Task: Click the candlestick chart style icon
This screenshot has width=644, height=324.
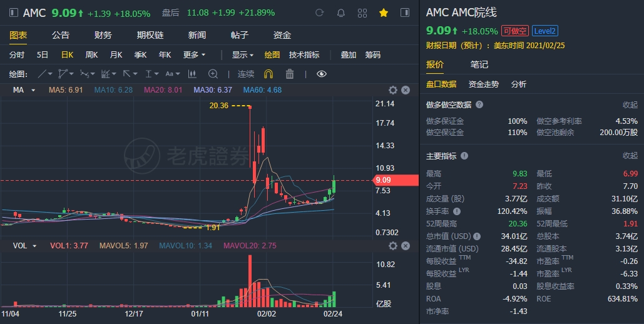Action: 192,74
